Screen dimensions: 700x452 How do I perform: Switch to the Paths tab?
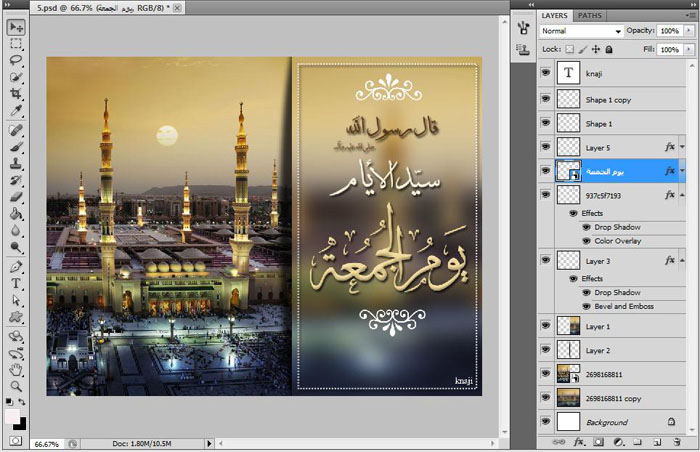coord(590,16)
